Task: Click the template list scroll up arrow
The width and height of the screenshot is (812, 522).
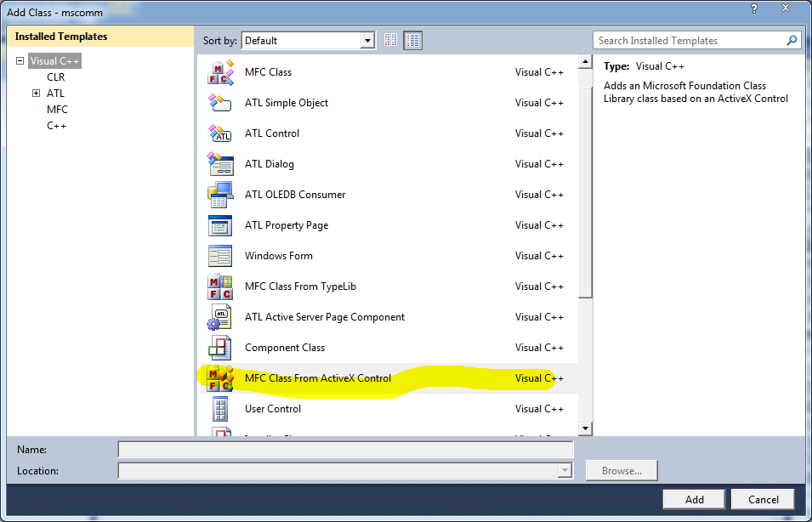Action: tap(585, 61)
